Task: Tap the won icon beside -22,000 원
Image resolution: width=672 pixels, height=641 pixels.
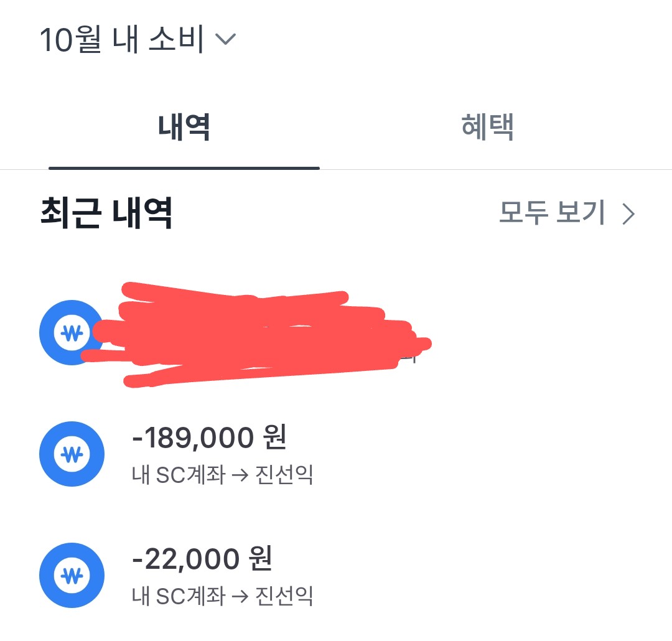Action: tap(72, 576)
